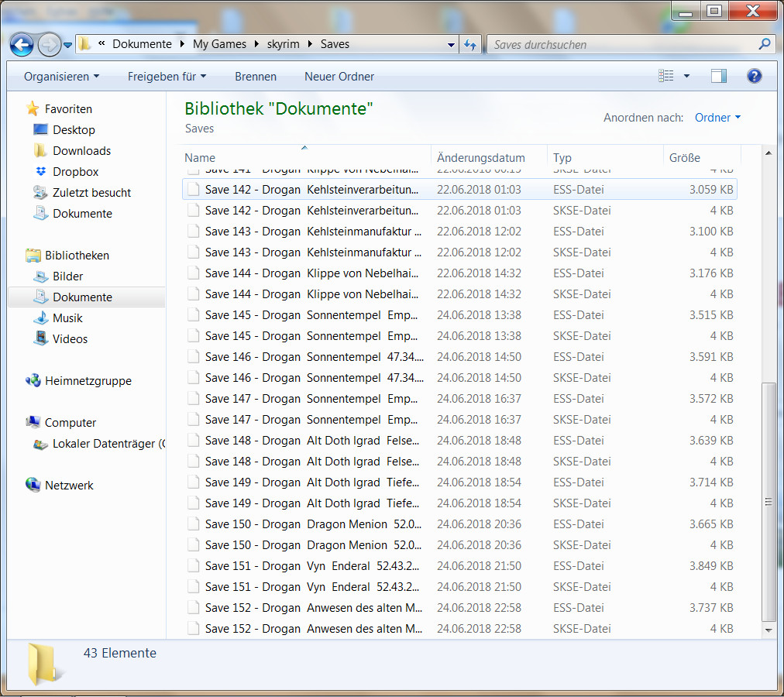Toggle the preview pane icon
Image resolution: width=784 pixels, height=697 pixels.
(718, 76)
